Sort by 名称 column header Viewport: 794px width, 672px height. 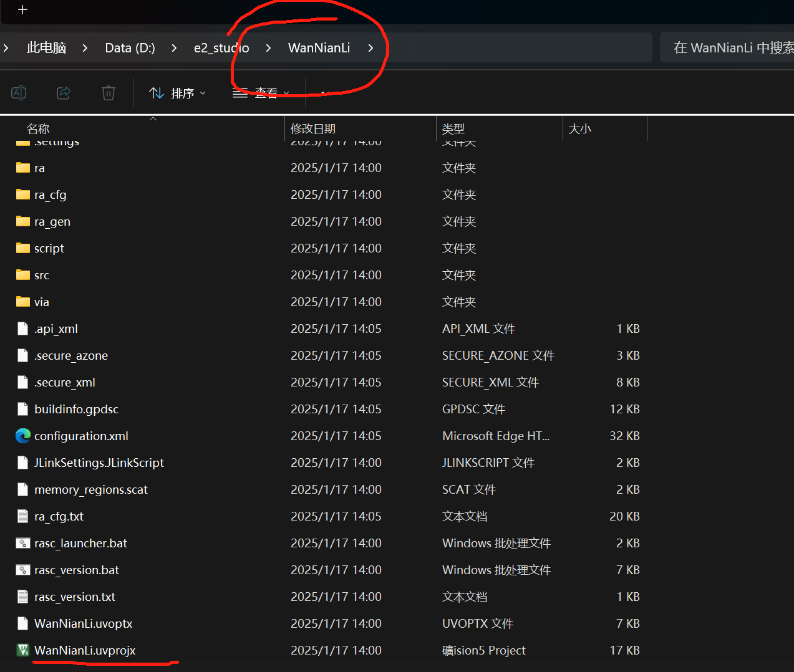coord(38,128)
